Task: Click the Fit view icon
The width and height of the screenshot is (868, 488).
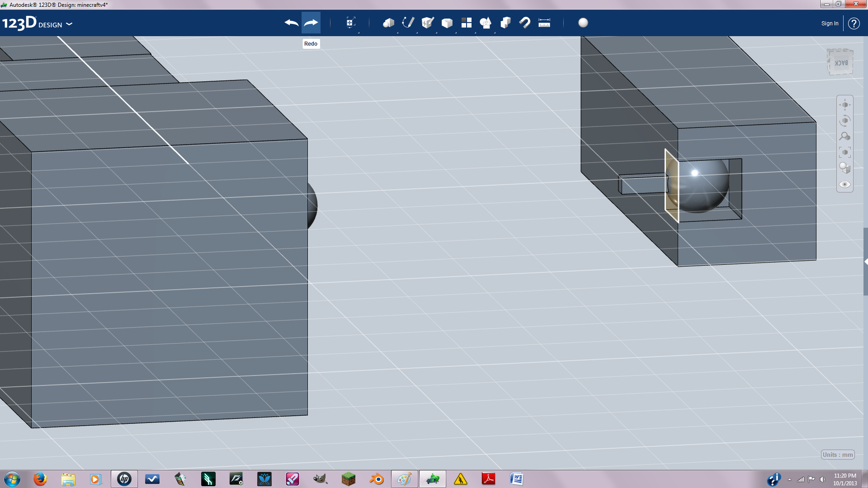Action: click(x=845, y=152)
